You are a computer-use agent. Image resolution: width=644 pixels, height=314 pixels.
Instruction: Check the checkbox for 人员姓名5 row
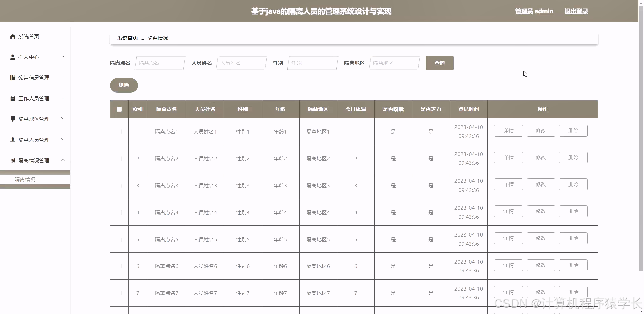coord(119,239)
